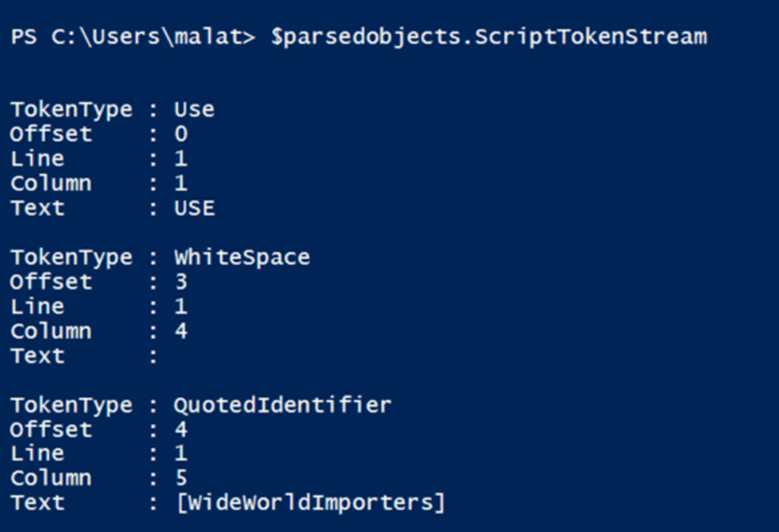Click the "WhiteSpace" token type value

coord(242,258)
